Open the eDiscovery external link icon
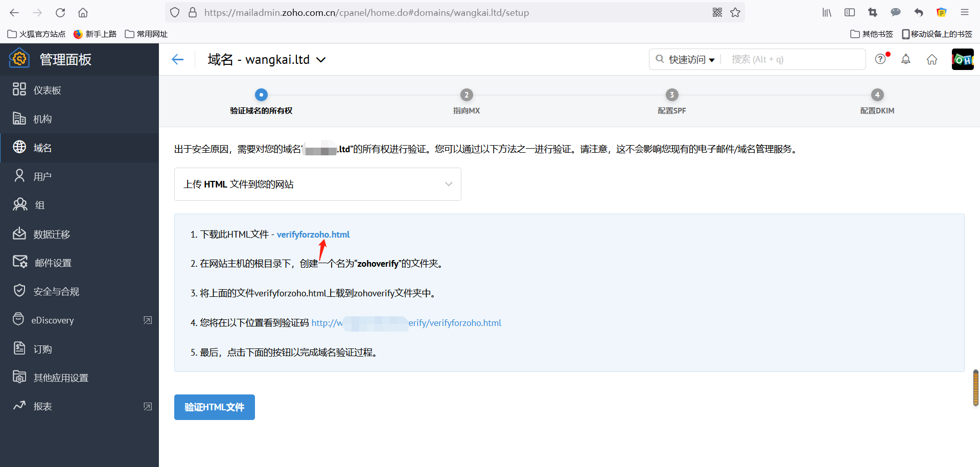Screen dimensions: 980x467 click(x=148, y=320)
